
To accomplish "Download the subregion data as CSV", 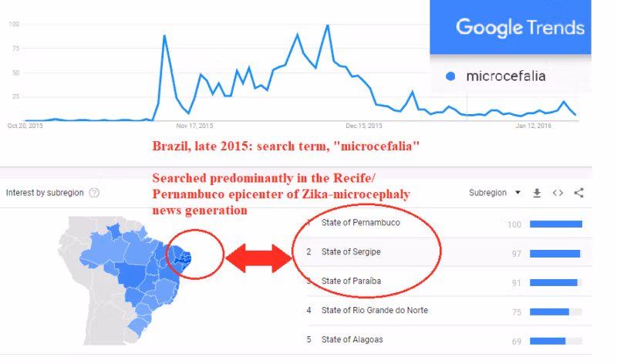I will [537, 193].
